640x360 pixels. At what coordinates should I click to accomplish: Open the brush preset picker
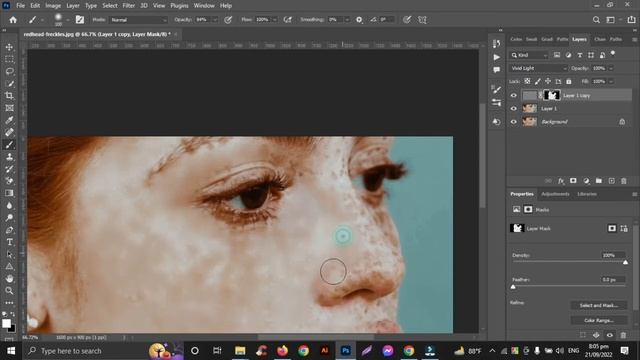point(67,20)
